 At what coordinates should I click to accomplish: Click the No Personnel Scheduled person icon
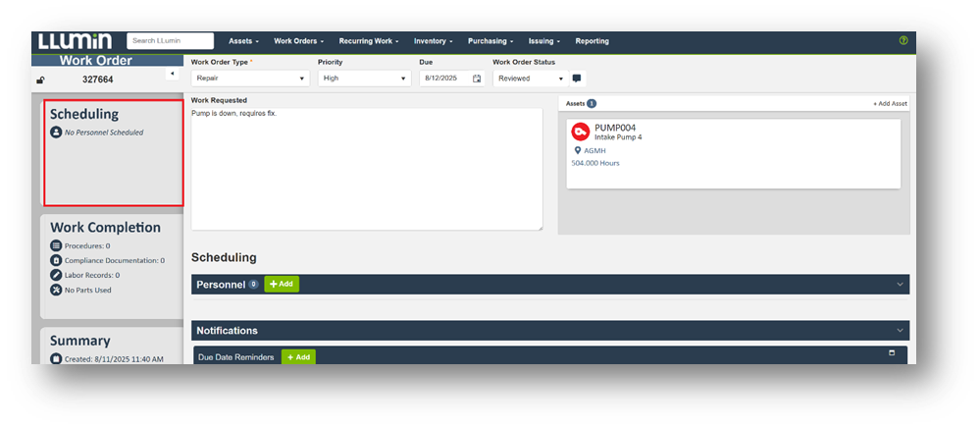pos(56,132)
